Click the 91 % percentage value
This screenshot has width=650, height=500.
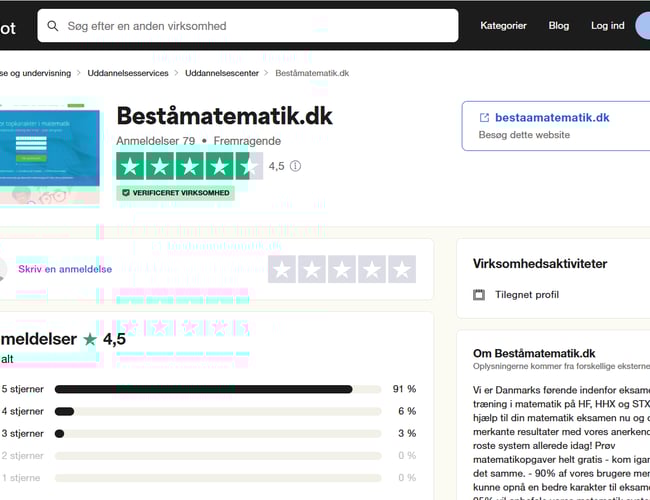tap(404, 389)
